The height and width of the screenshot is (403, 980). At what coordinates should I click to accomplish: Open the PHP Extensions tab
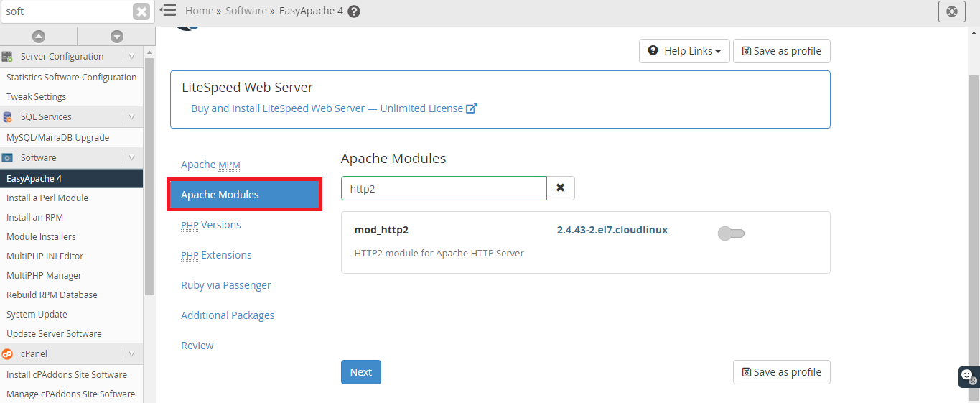[216, 255]
